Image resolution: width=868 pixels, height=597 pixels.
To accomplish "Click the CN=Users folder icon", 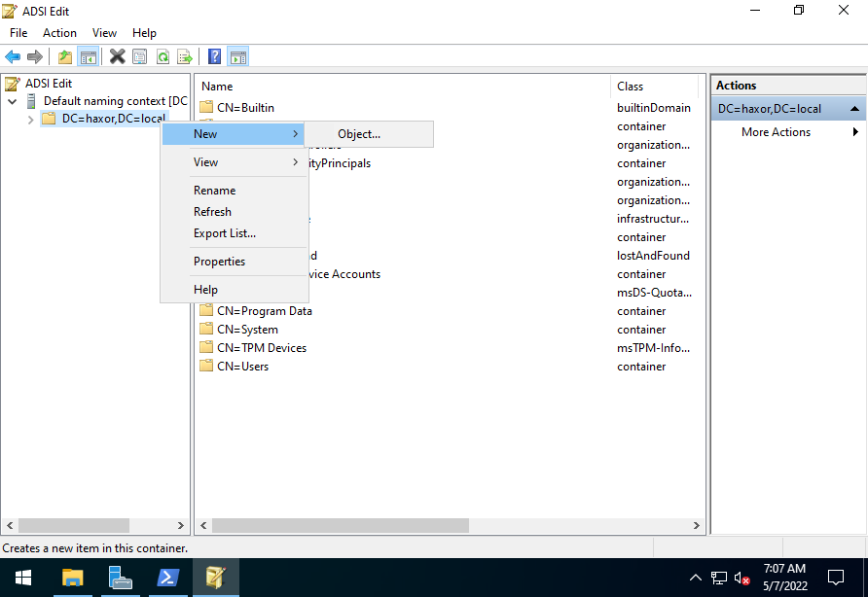I will coord(206,366).
